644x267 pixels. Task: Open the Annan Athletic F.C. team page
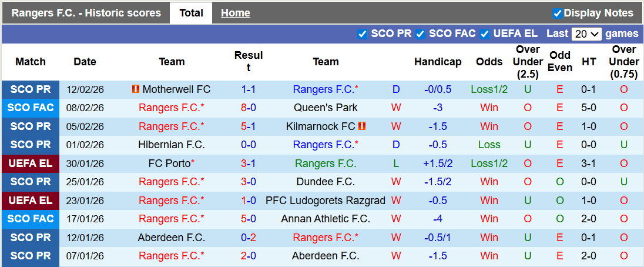[326, 219]
